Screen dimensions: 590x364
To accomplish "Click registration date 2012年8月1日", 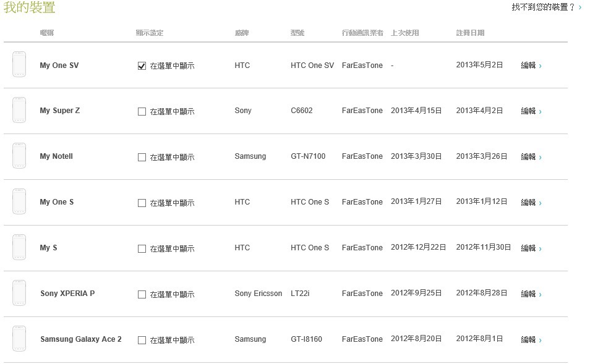I will tap(479, 339).
